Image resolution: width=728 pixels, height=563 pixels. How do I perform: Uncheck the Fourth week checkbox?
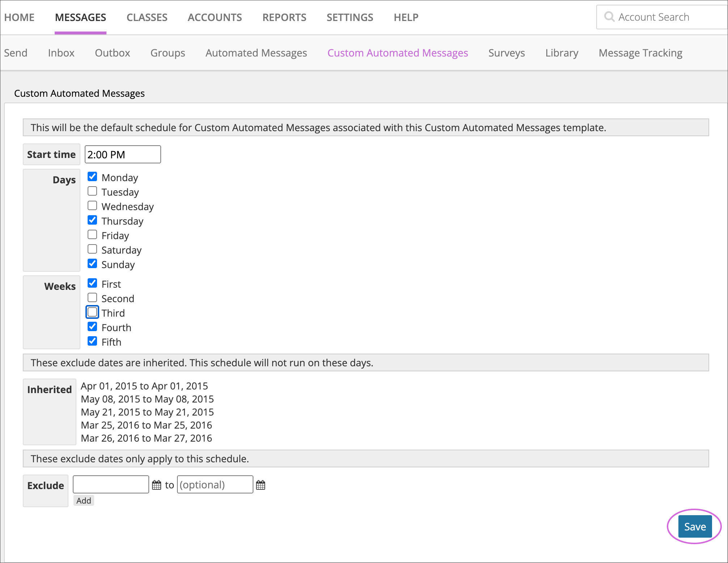tap(92, 326)
